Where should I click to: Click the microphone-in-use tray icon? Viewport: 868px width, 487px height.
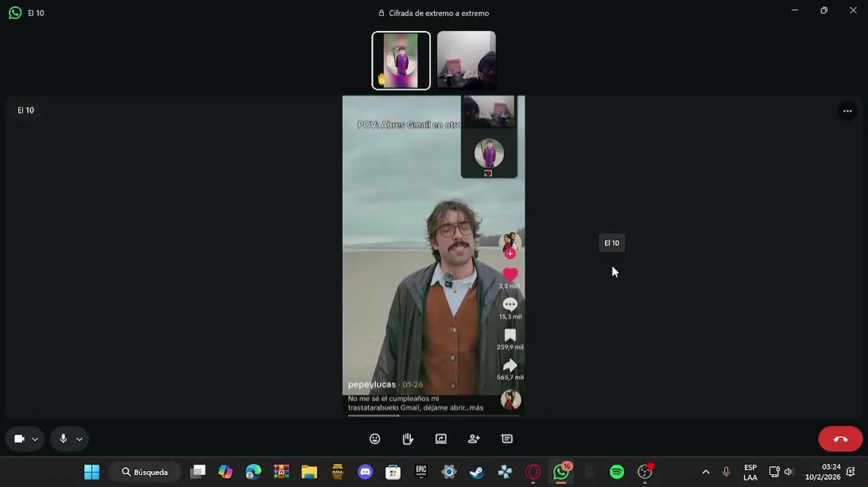click(726, 472)
